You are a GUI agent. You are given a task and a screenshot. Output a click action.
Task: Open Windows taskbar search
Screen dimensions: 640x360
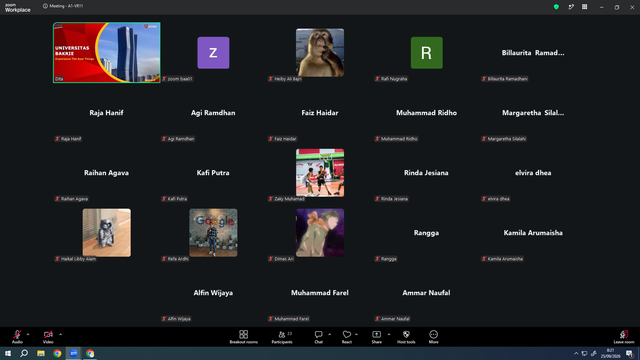24,353
